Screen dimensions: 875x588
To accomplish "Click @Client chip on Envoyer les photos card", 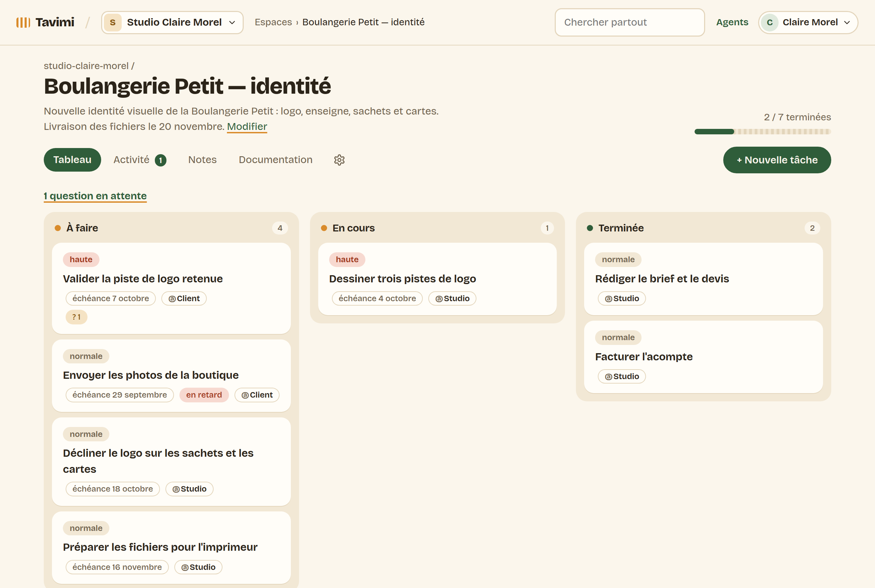I will 257,395.
